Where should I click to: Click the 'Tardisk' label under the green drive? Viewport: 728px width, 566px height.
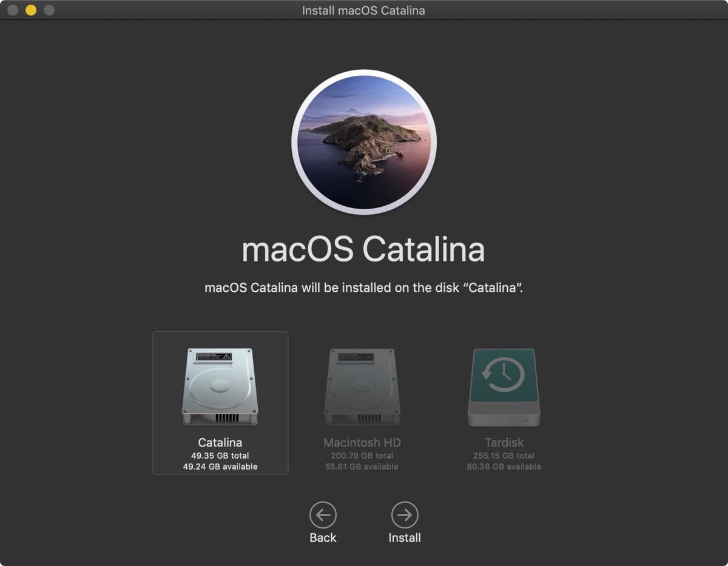504,442
